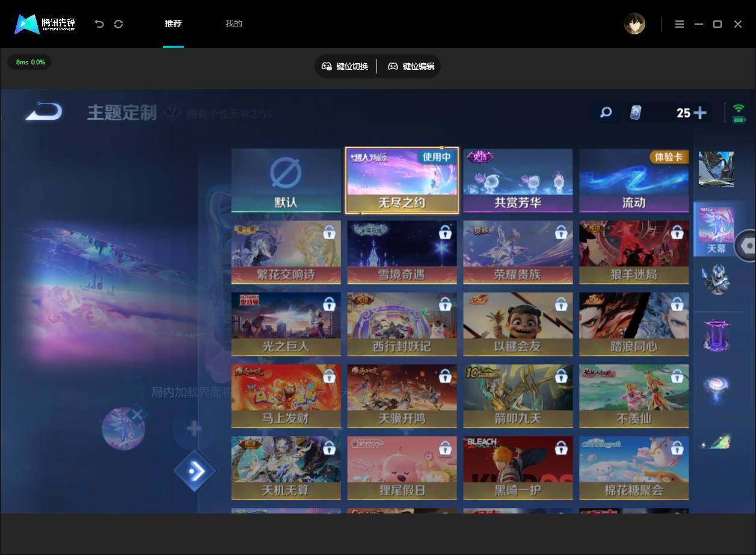
Task: Click the plus add slot circle
Action: 194,429
